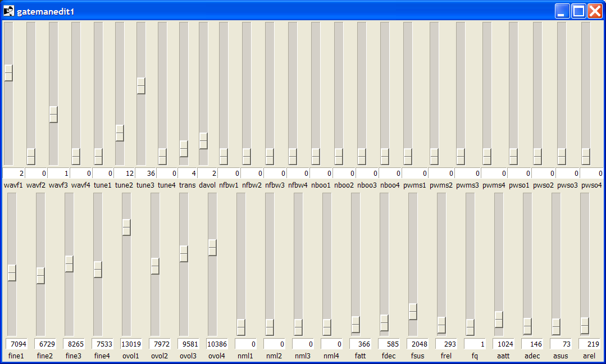Click the fsus value field showing 2048
Image resolution: width=606 pixels, height=364 pixels.
(x=417, y=344)
